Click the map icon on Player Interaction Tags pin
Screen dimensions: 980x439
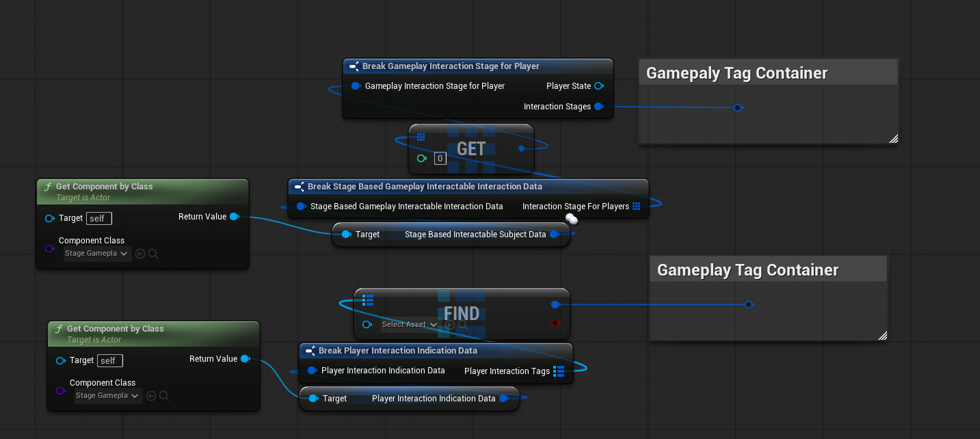558,371
